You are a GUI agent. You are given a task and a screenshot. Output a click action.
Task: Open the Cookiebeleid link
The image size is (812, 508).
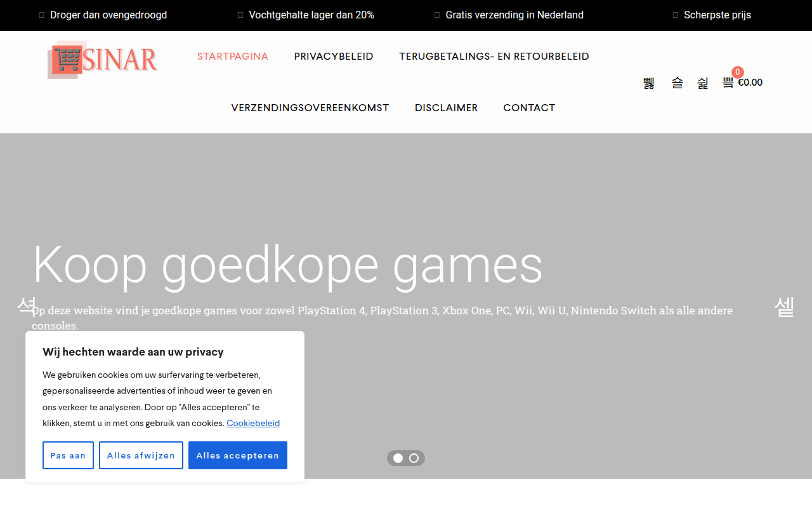click(253, 423)
